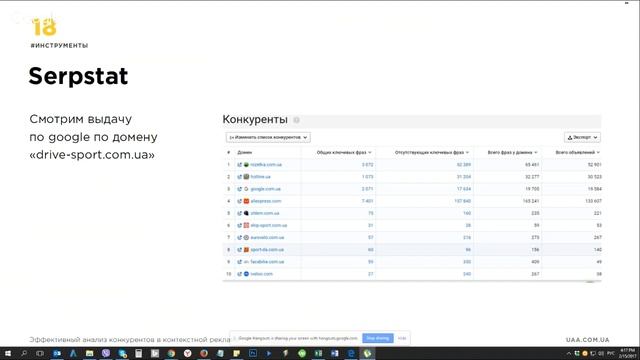Image resolution: width=640 pixels, height=360 pixels.
Task: Open the aliexpress.com domain link
Action: [266, 201]
